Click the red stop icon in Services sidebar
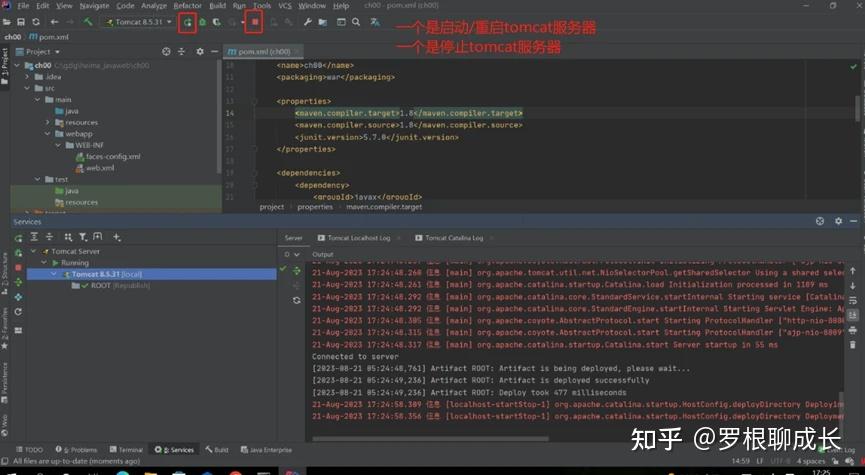Viewport: 865px width, 475px height. (18, 268)
